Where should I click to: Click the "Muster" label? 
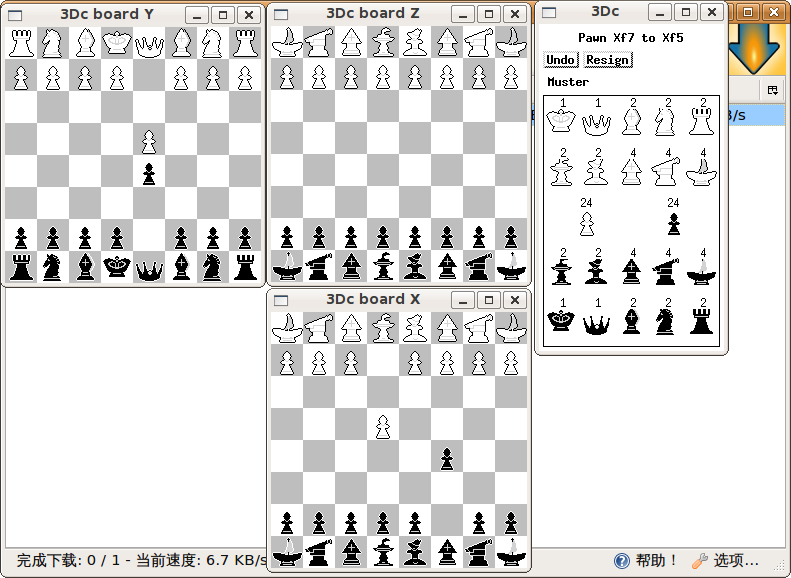tap(568, 82)
